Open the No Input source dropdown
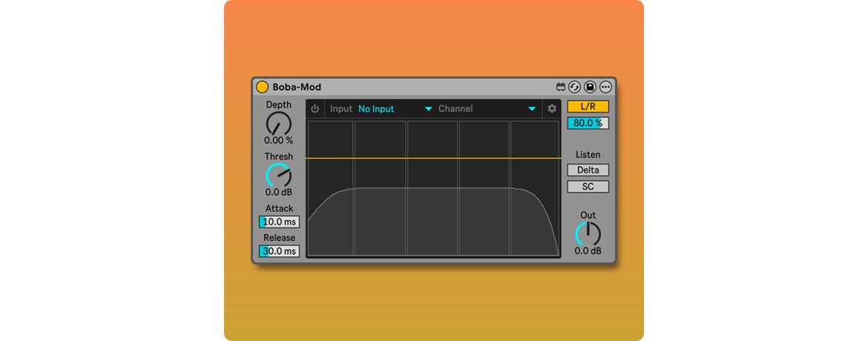The image size is (868, 341). [395, 109]
